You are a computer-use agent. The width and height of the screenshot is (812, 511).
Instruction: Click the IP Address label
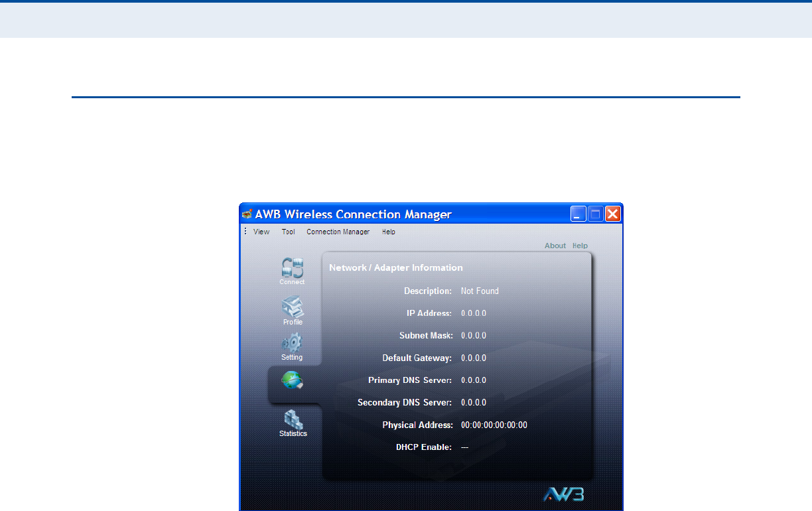[429, 313]
